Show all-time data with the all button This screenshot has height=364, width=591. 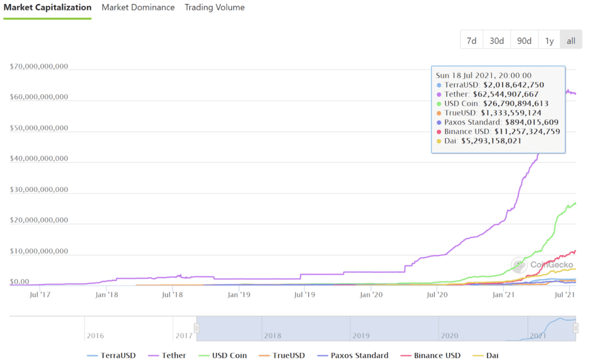tap(571, 40)
